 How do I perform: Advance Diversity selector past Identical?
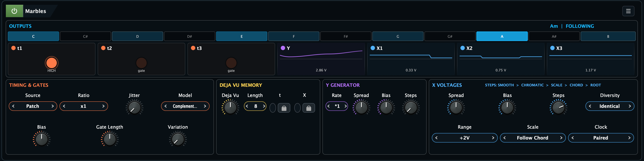click(x=629, y=106)
